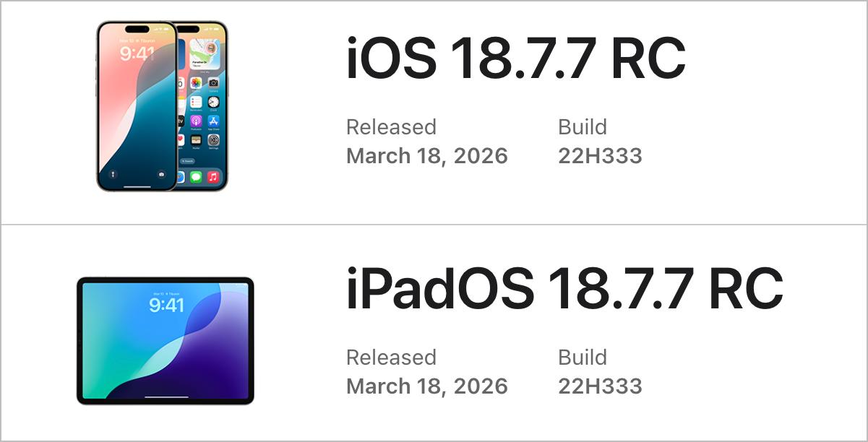The height and width of the screenshot is (442, 868).
Task: Click the iOS build number 22H333
Action: coord(600,156)
